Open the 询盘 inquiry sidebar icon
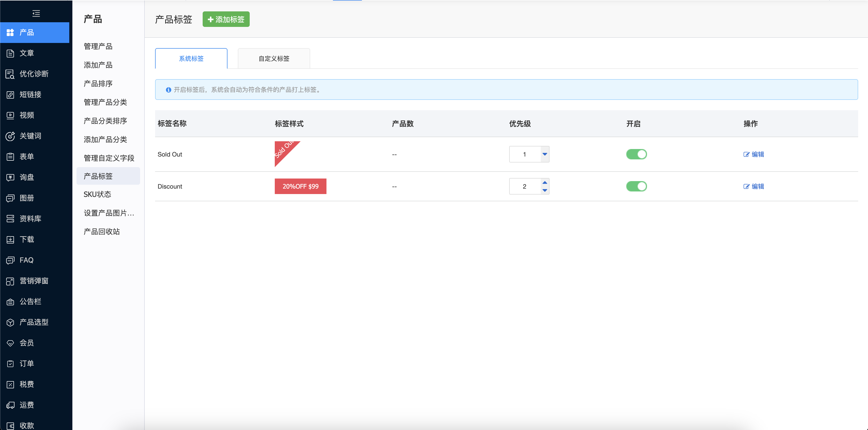This screenshot has width=868, height=430. [x=10, y=177]
